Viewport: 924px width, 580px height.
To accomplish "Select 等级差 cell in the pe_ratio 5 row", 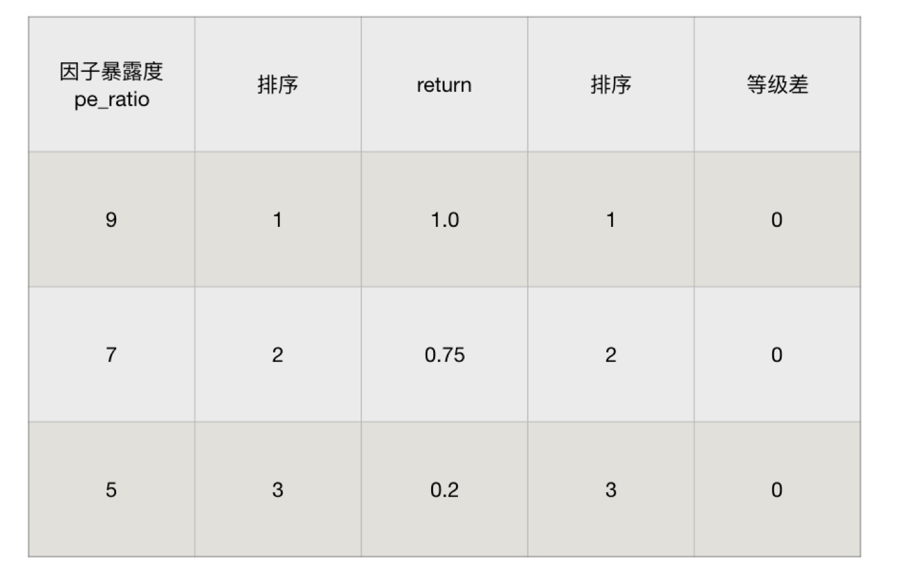I will pyautogui.click(x=777, y=489).
